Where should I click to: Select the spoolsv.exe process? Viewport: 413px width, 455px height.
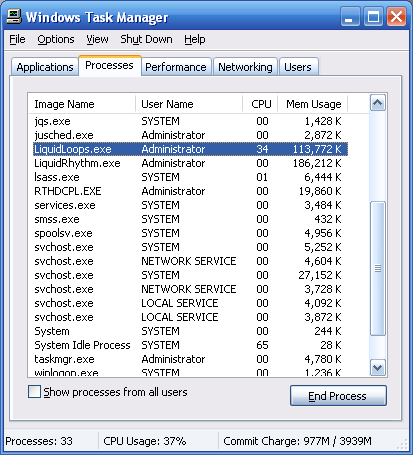click(x=191, y=233)
